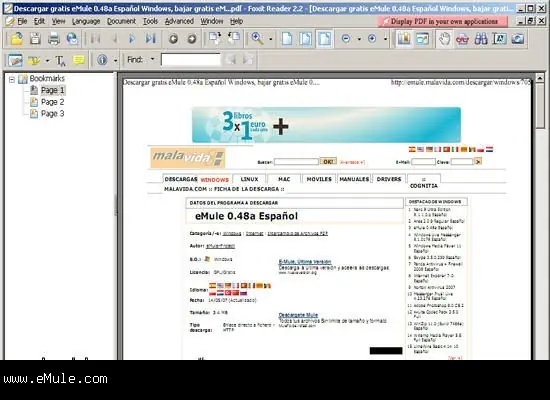Save the document using the floppy icon
Image resolution: width=550 pixels, height=400 pixels.
pyautogui.click(x=35, y=39)
